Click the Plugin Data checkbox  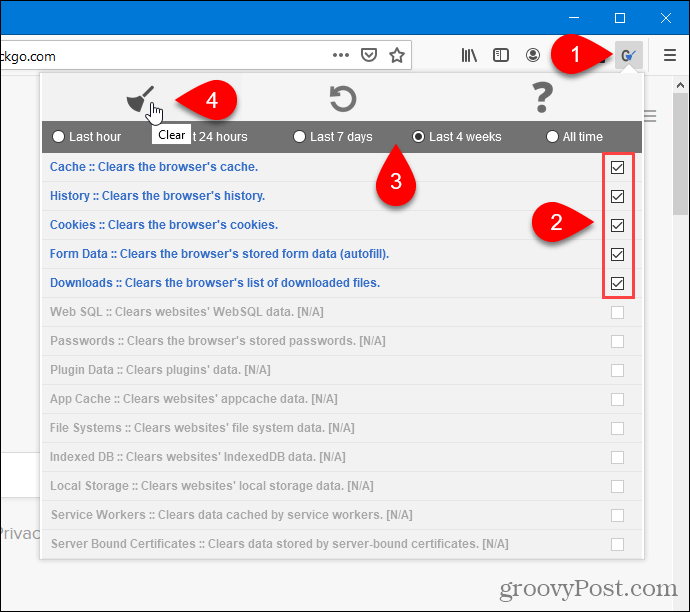[617, 370]
